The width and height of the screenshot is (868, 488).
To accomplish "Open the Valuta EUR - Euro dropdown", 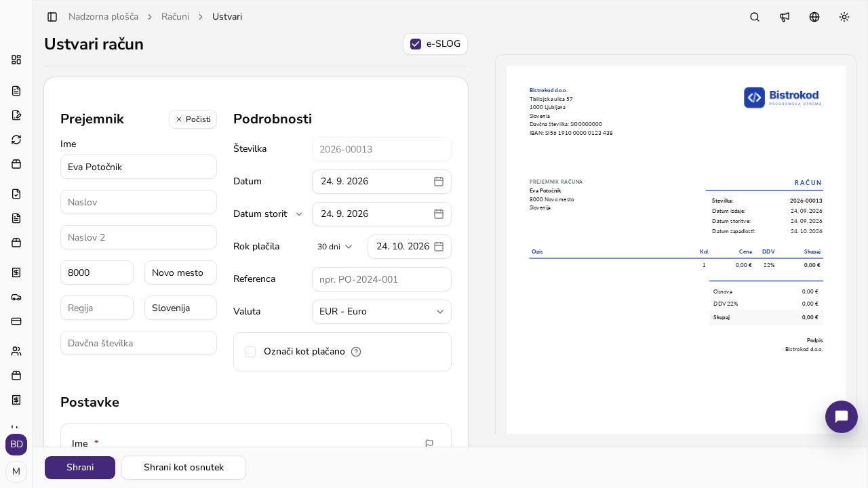I will point(382,312).
